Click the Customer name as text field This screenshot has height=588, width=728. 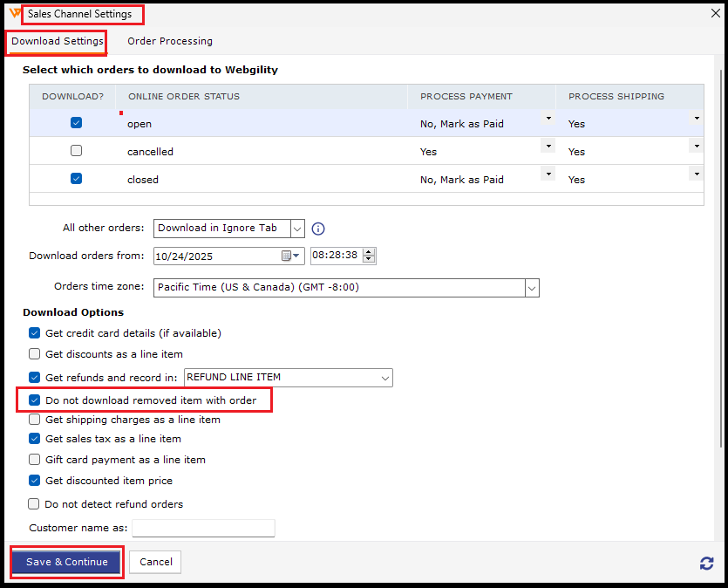pos(203,528)
